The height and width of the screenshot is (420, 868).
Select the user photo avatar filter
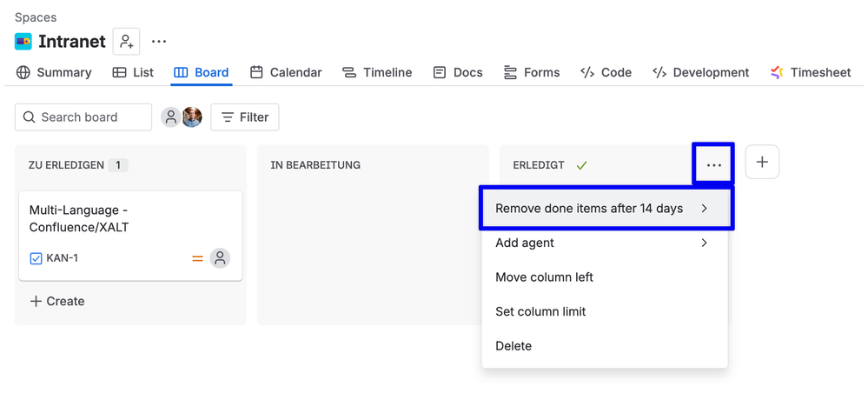tap(192, 117)
